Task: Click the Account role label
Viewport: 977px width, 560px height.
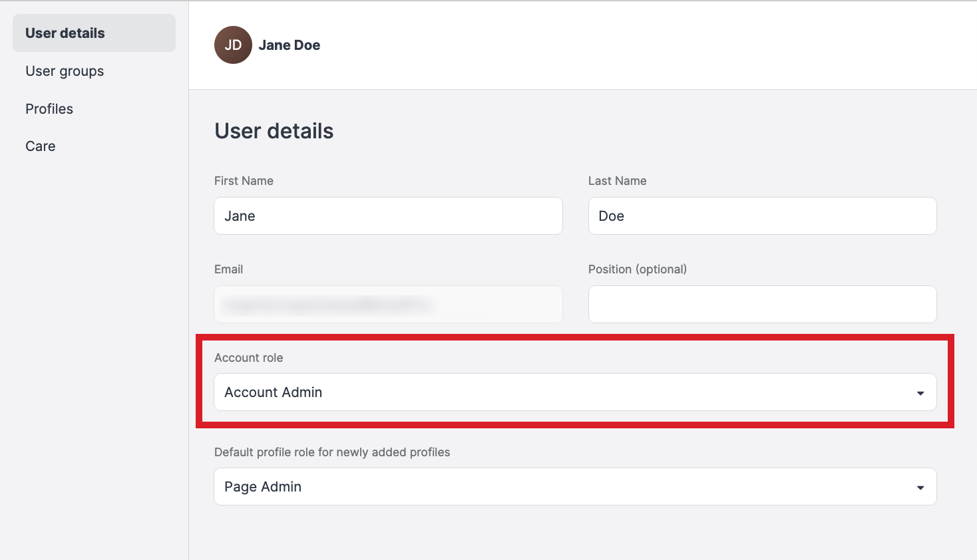Action: [x=248, y=358]
